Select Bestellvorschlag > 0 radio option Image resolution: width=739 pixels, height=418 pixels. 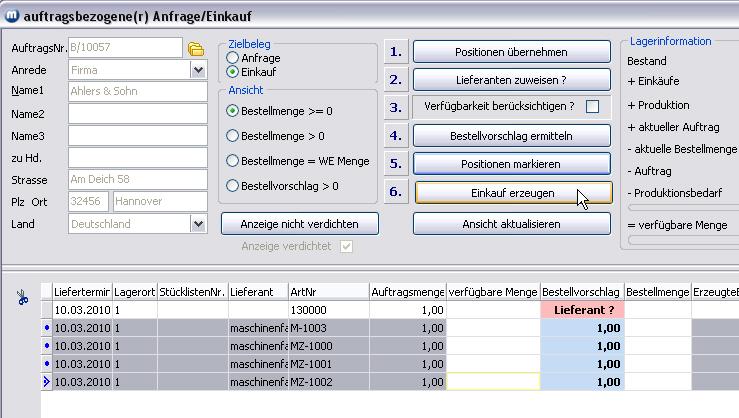[x=233, y=186]
